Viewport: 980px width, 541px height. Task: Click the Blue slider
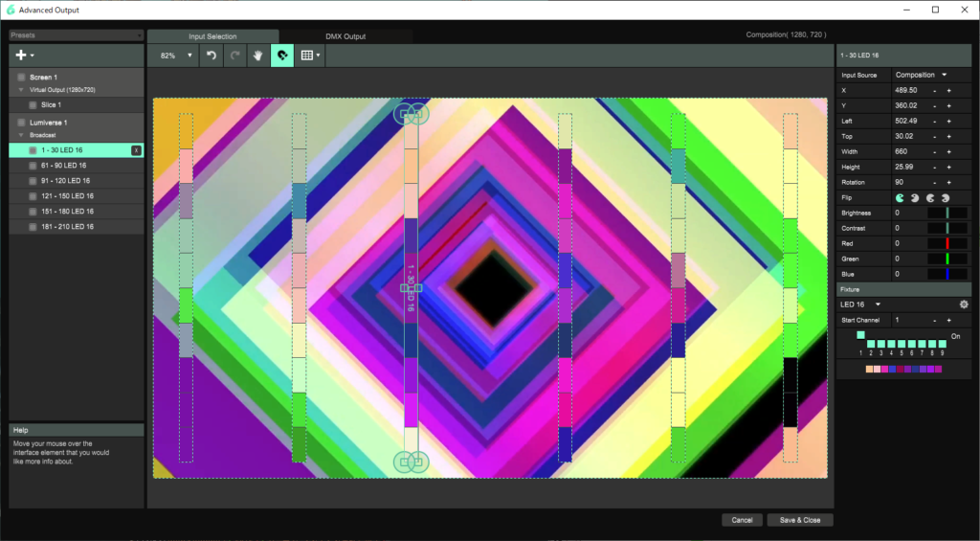click(x=947, y=274)
